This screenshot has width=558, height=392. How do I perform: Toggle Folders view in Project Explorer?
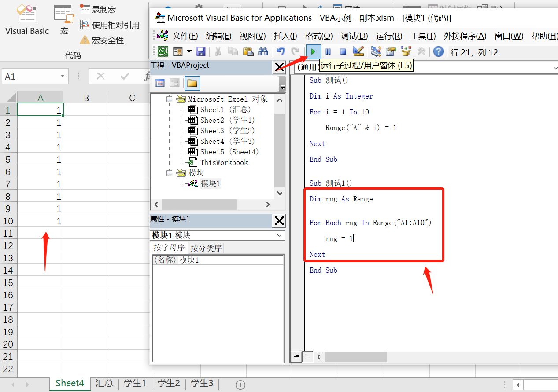[192, 83]
